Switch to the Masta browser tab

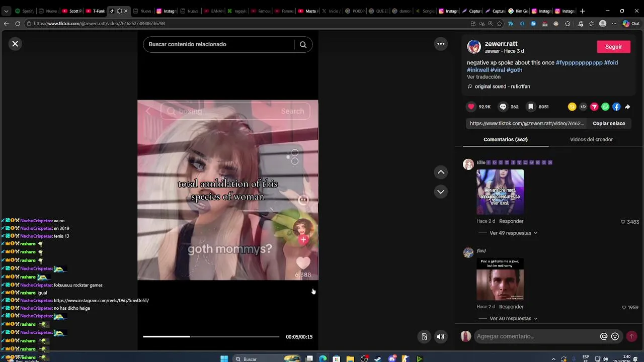[x=308, y=11]
